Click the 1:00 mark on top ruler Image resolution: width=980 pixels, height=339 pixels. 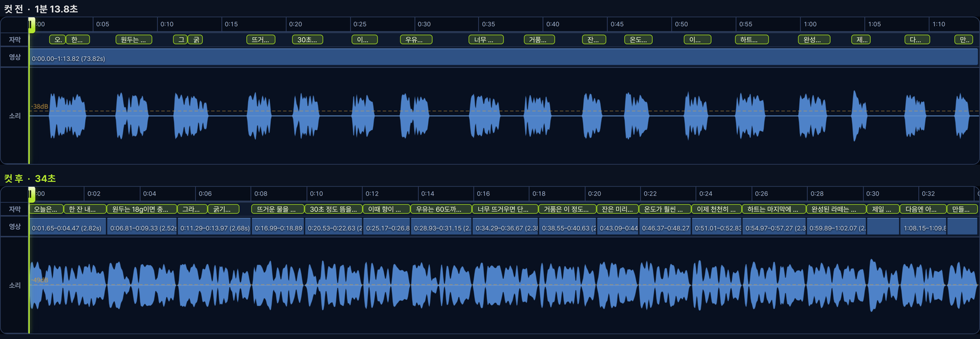tap(810, 25)
